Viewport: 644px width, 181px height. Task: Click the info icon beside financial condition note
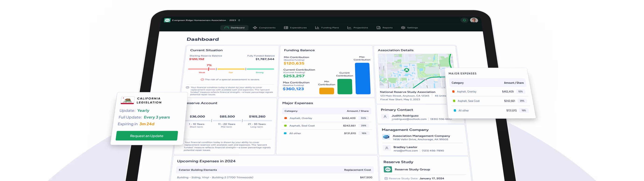click(188, 87)
